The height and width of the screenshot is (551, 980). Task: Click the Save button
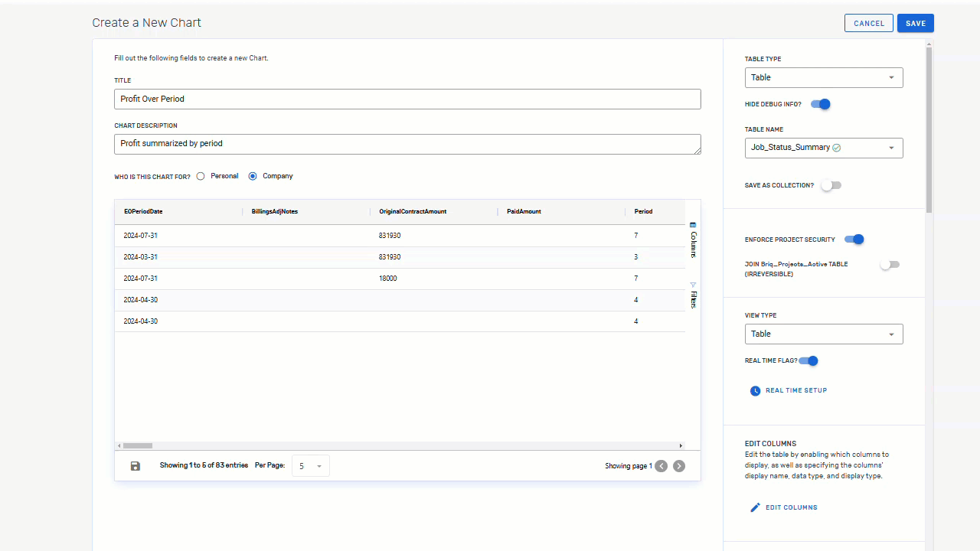tap(916, 24)
